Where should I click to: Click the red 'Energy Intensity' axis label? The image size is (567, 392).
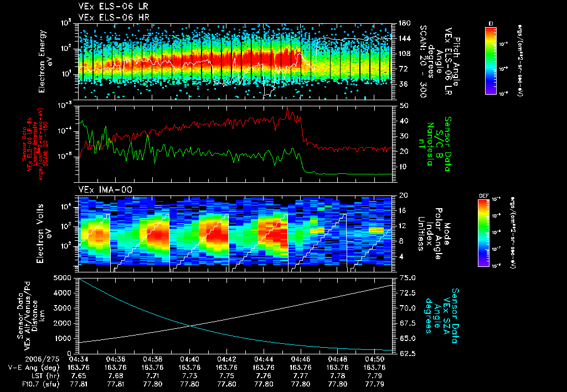tap(35, 144)
